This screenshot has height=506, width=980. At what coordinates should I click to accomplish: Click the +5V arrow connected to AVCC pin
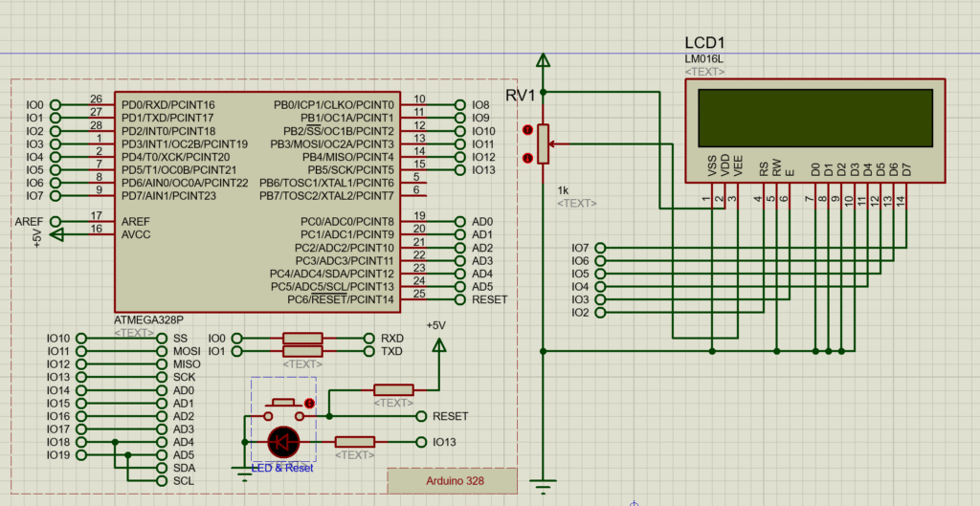pos(56,234)
